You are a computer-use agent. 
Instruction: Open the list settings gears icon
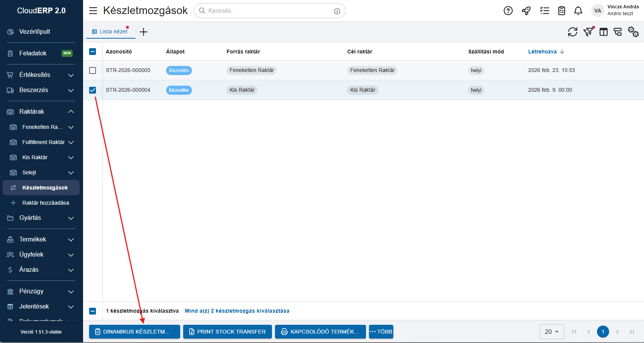[x=633, y=32]
